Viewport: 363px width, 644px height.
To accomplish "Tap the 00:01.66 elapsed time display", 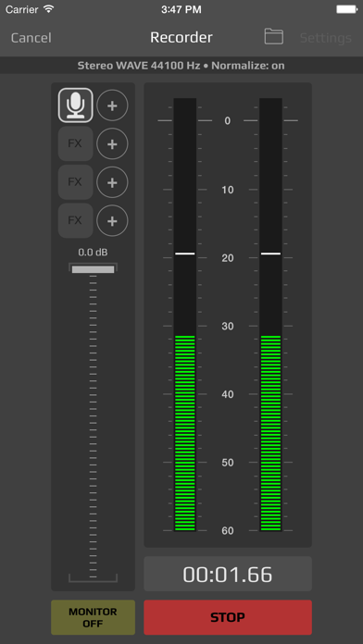I will pyautogui.click(x=228, y=574).
